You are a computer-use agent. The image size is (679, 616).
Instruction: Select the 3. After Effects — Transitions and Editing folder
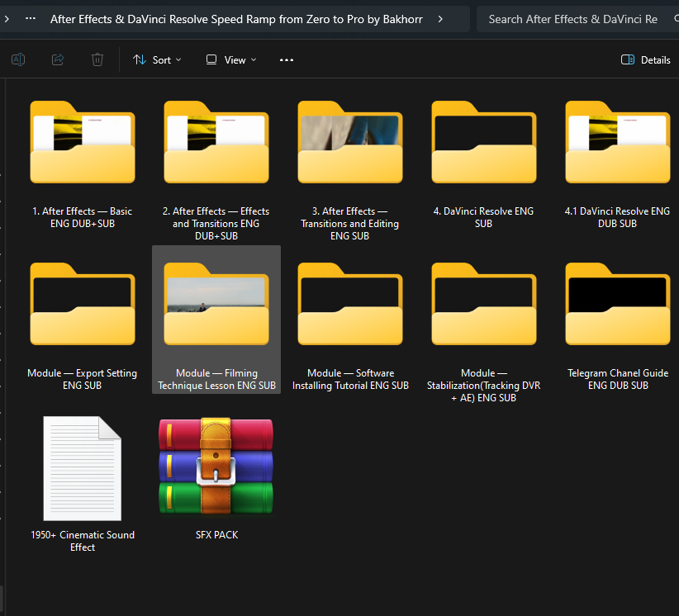pyautogui.click(x=349, y=149)
